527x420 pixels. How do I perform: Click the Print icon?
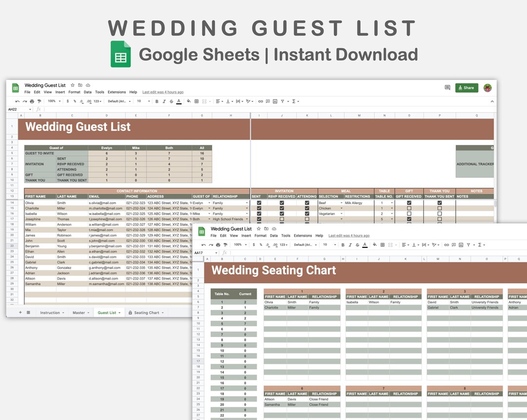click(32, 101)
